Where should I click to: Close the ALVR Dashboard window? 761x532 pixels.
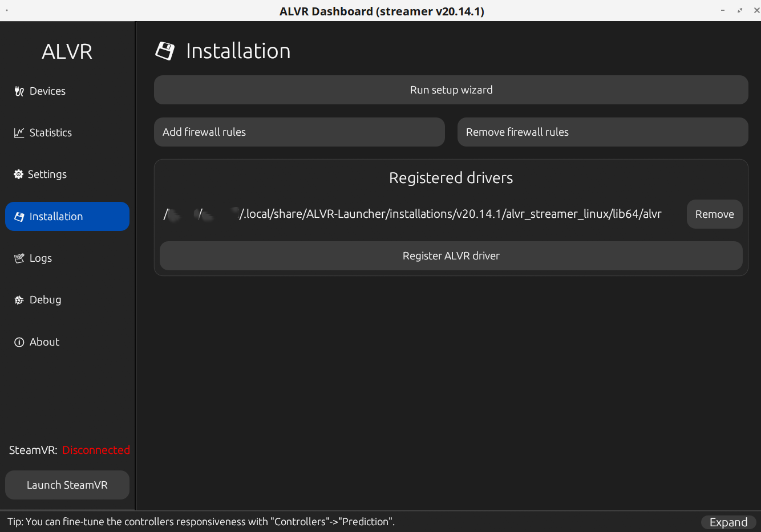click(756, 10)
